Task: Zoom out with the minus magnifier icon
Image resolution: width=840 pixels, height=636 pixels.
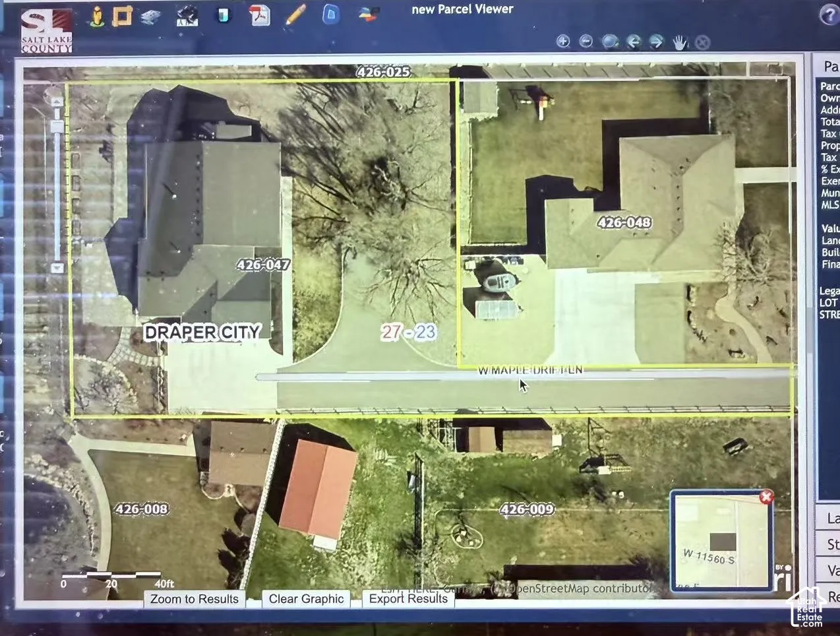Action: tap(585, 42)
